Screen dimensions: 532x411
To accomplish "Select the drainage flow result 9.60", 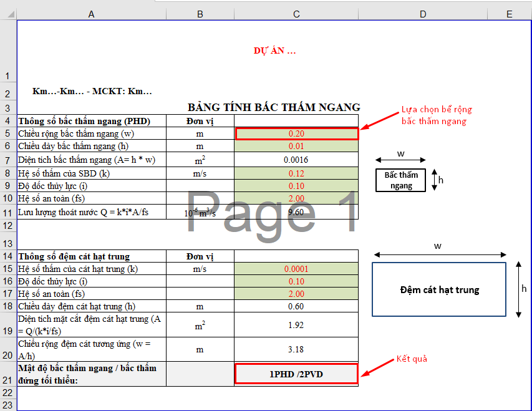I will click(x=296, y=212).
